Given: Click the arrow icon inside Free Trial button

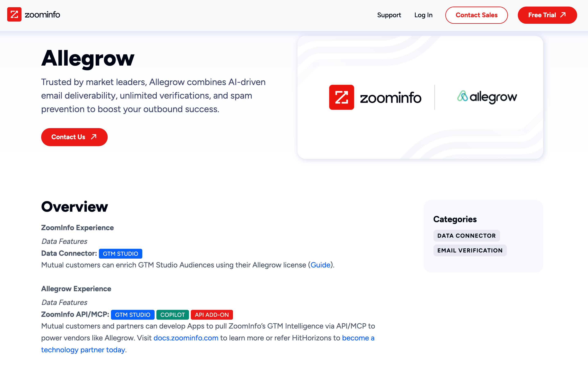Looking at the screenshot, I should coord(563,15).
